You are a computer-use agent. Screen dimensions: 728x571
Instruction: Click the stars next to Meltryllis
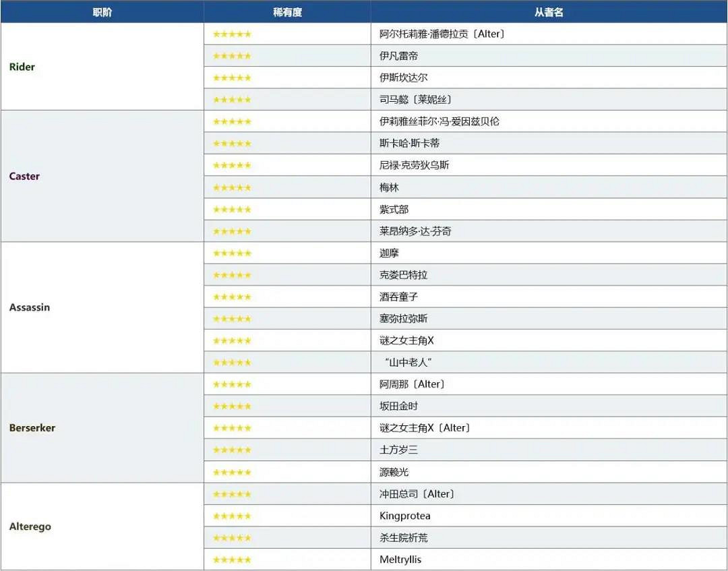coord(232,560)
